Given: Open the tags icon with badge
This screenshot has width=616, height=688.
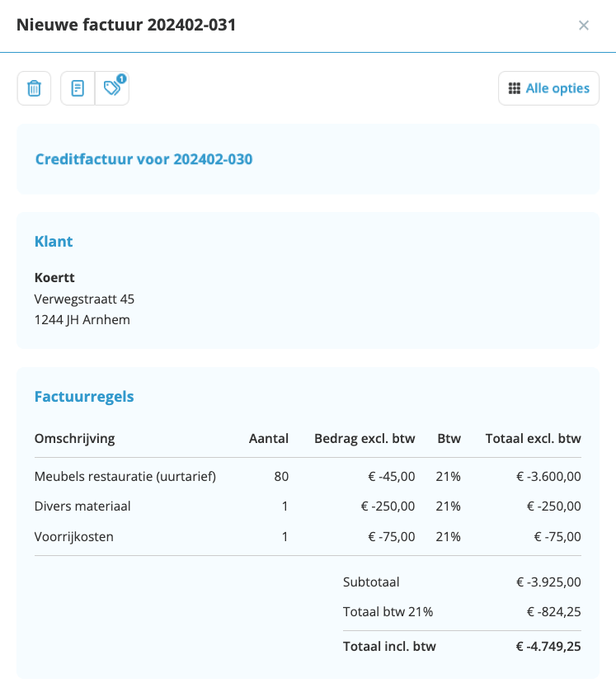Looking at the screenshot, I should pyautogui.click(x=112, y=88).
